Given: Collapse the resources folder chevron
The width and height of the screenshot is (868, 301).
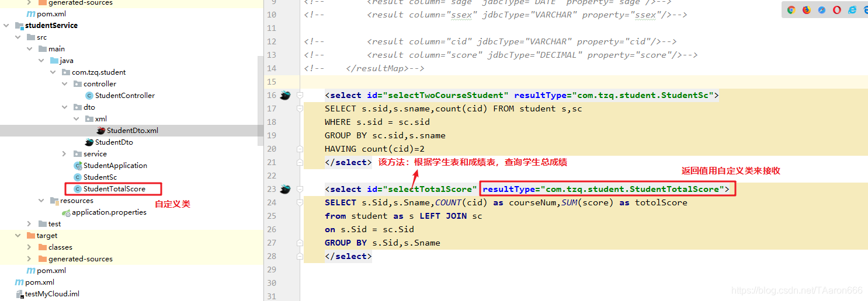Looking at the screenshot, I should pos(41,201).
